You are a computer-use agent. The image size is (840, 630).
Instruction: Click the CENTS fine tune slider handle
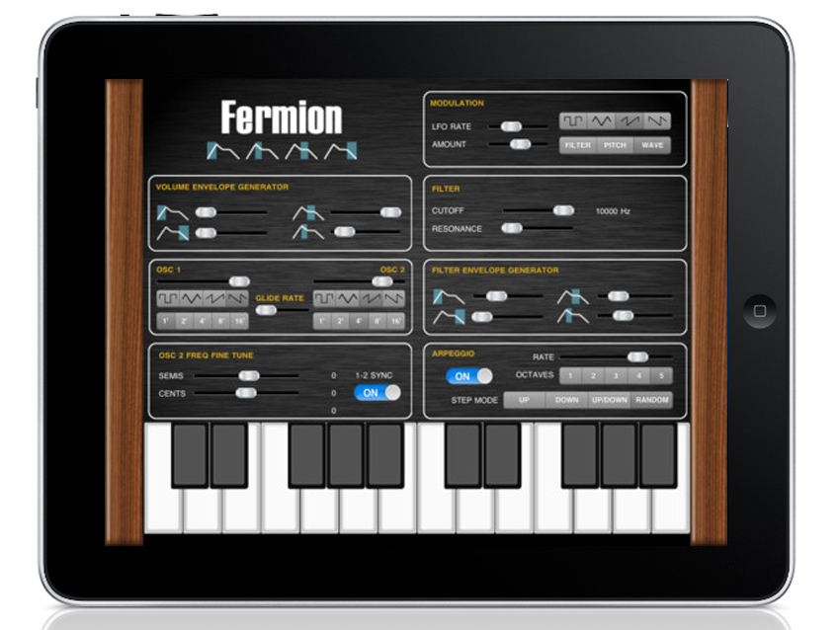coord(246,393)
